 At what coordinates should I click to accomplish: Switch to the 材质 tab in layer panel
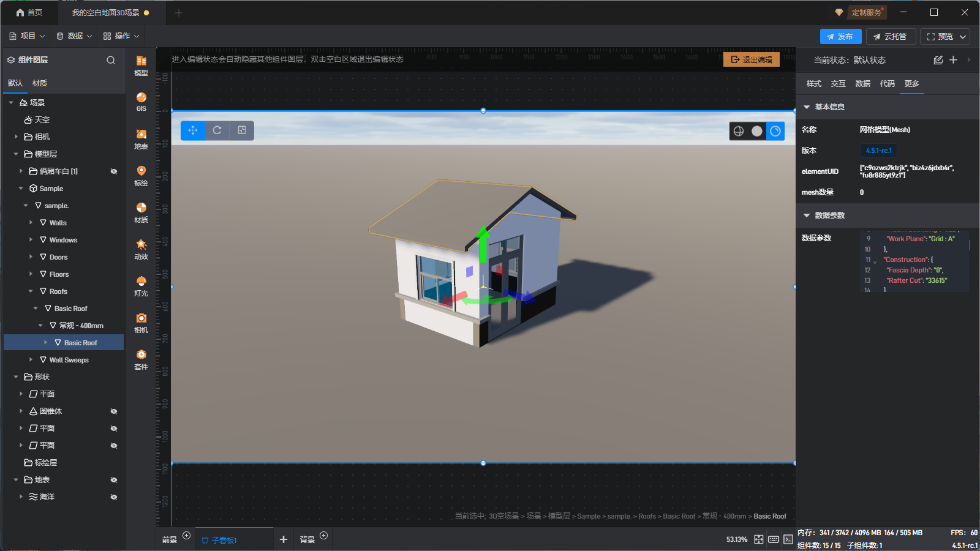pyautogui.click(x=40, y=83)
